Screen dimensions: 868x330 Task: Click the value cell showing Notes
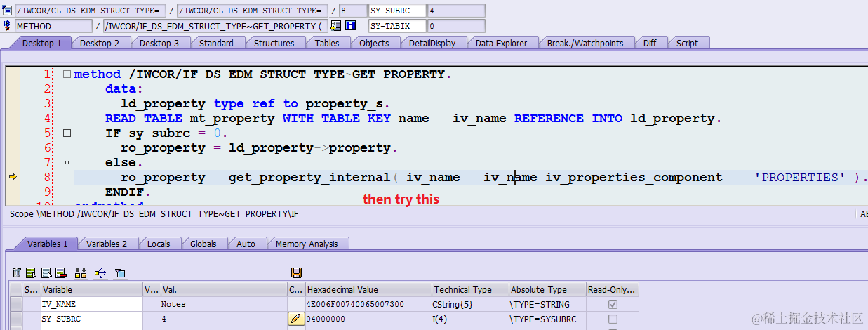tap(223, 304)
